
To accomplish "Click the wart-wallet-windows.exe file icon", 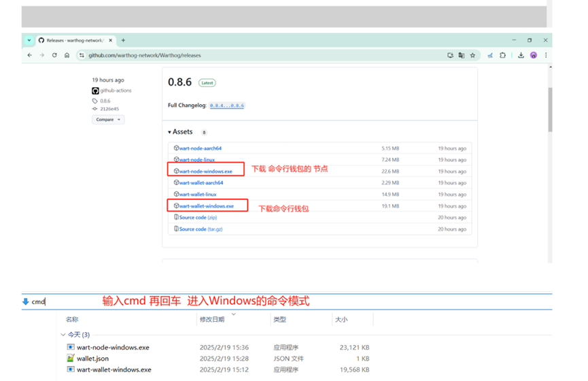I will [71, 369].
